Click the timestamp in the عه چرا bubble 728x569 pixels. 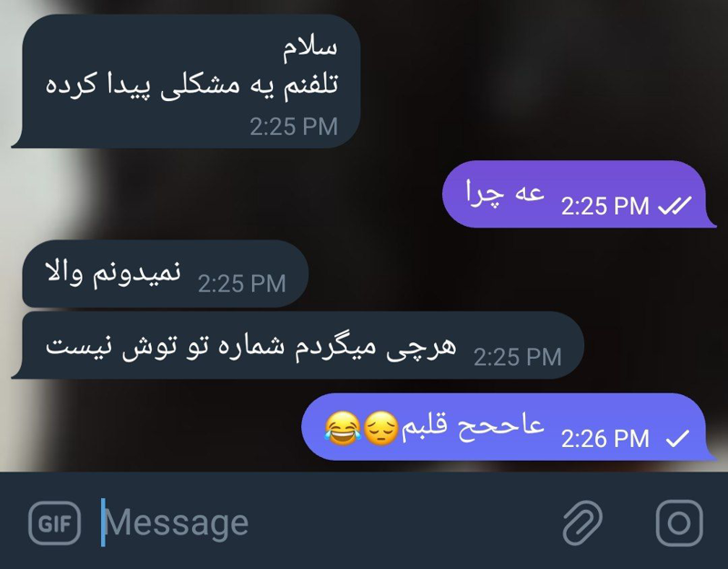point(605,207)
